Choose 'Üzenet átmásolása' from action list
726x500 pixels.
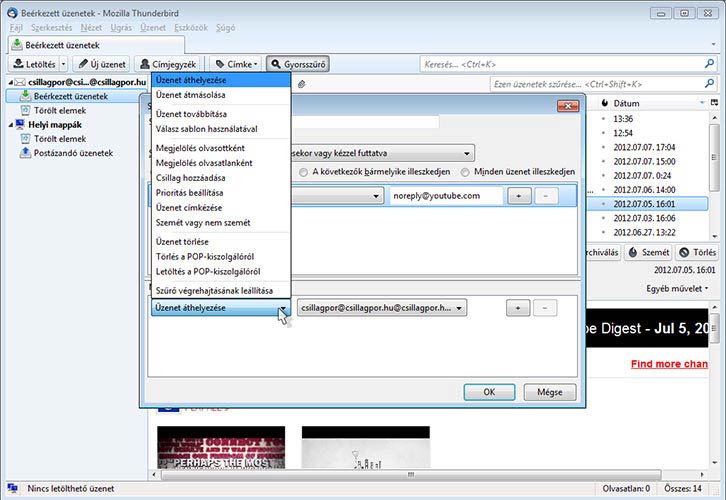(x=191, y=93)
